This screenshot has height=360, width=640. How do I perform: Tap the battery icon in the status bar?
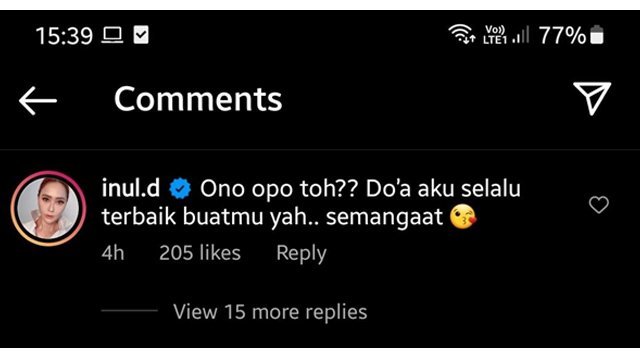click(597, 34)
